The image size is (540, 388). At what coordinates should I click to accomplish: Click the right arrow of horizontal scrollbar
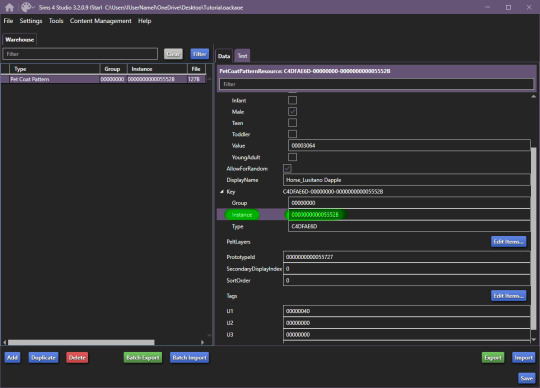pyautogui.click(x=202, y=342)
